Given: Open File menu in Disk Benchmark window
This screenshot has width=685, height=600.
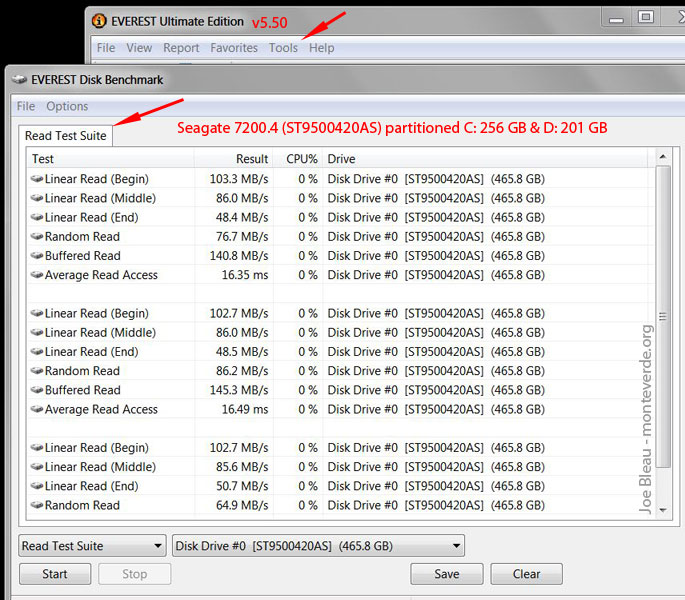Looking at the screenshot, I should [26, 106].
